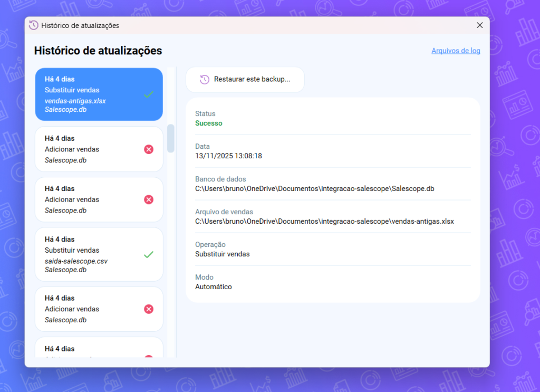Click the Banco de dados Salescope.db path
540x392 pixels.
pyautogui.click(x=315, y=189)
